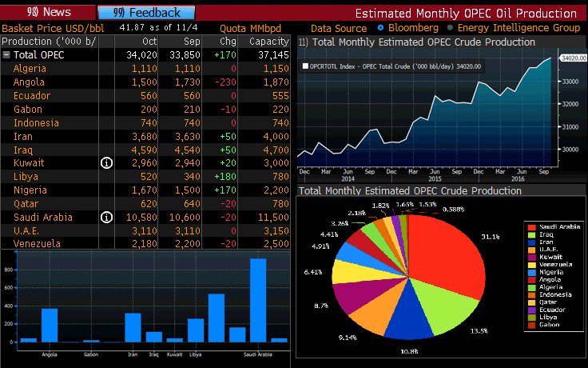Click the 34020.00 value tag on line chart
588x368 pixels.
click(573, 58)
